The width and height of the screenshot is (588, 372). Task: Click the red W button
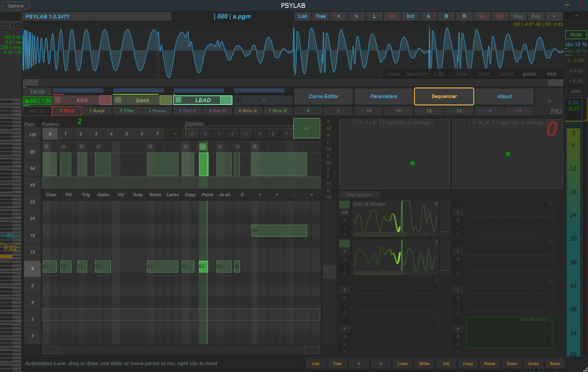coord(392,16)
